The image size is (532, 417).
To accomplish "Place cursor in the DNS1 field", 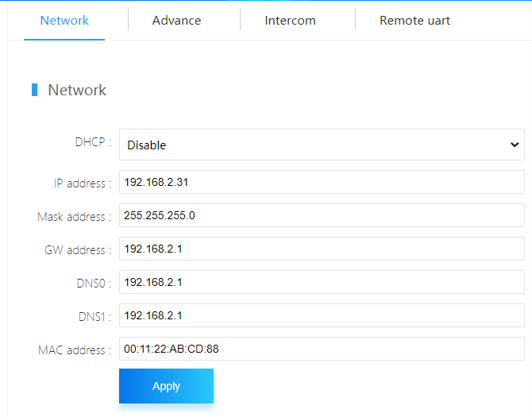I will 322,315.
